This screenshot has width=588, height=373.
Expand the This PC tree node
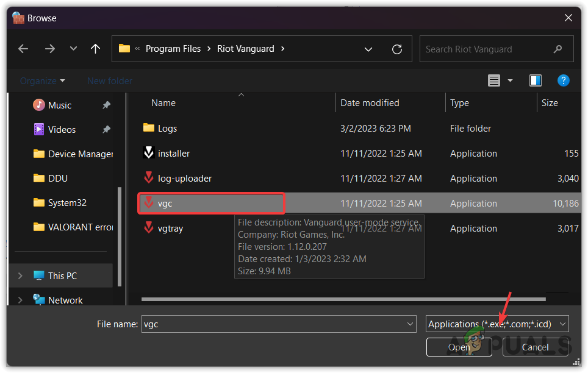click(20, 275)
